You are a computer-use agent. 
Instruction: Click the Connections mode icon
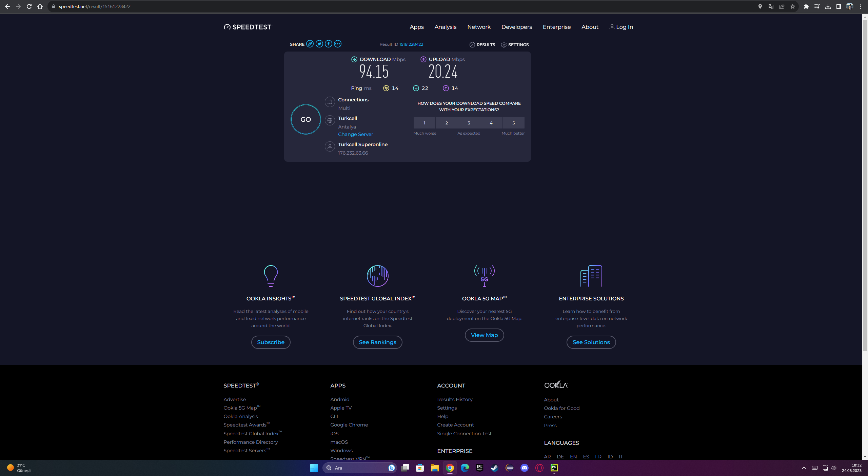330,102
